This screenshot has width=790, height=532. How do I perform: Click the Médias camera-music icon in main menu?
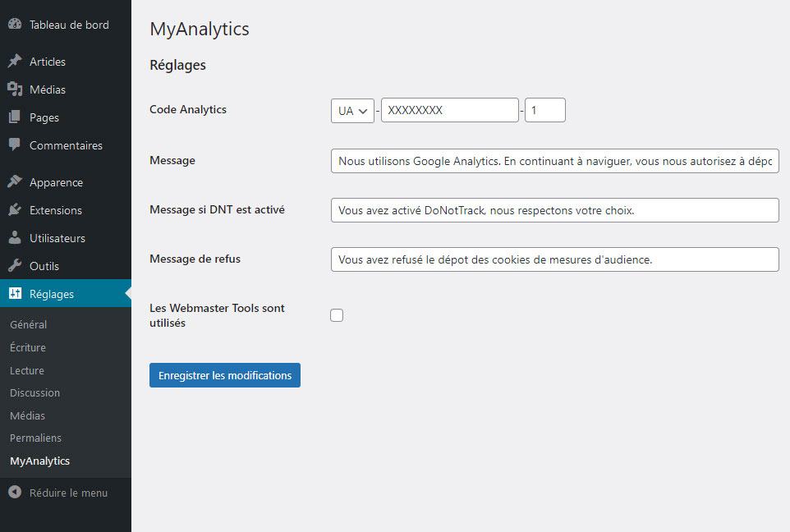pyautogui.click(x=15, y=89)
